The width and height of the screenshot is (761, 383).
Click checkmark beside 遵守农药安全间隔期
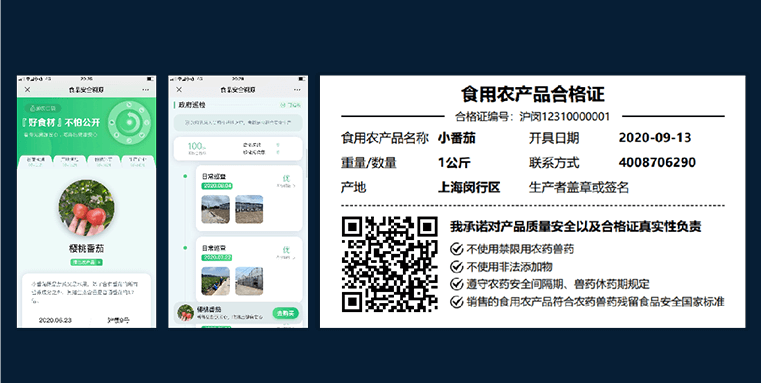tap(456, 284)
